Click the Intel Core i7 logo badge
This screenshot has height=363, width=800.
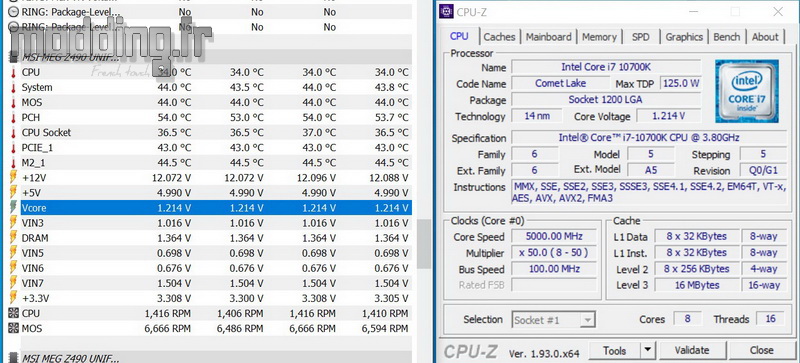point(746,91)
